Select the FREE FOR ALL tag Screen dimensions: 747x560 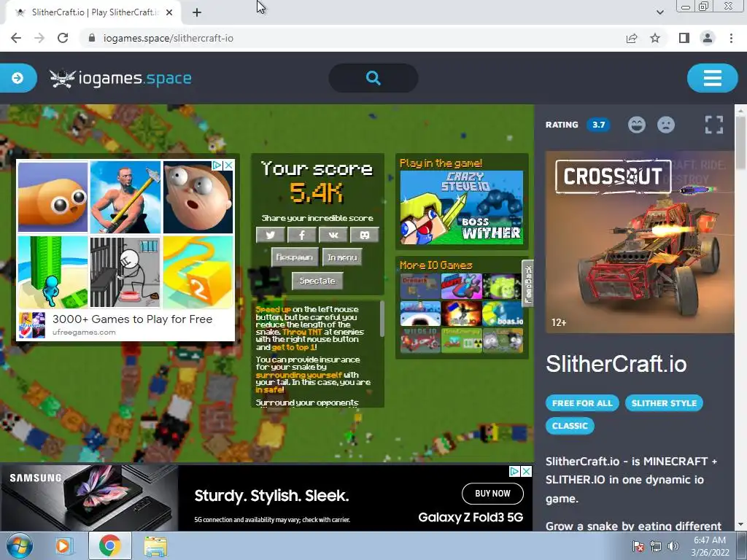coord(582,402)
